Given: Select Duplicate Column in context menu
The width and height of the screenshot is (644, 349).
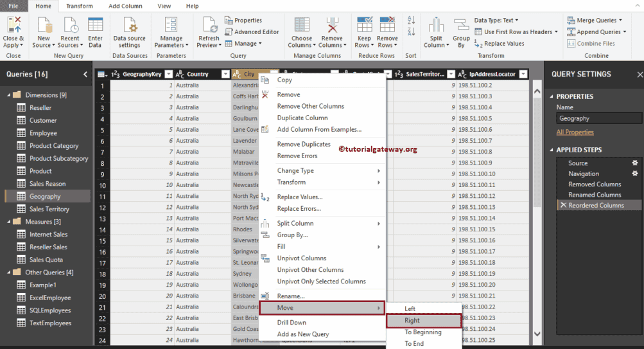Looking at the screenshot, I should click(x=322, y=118).
